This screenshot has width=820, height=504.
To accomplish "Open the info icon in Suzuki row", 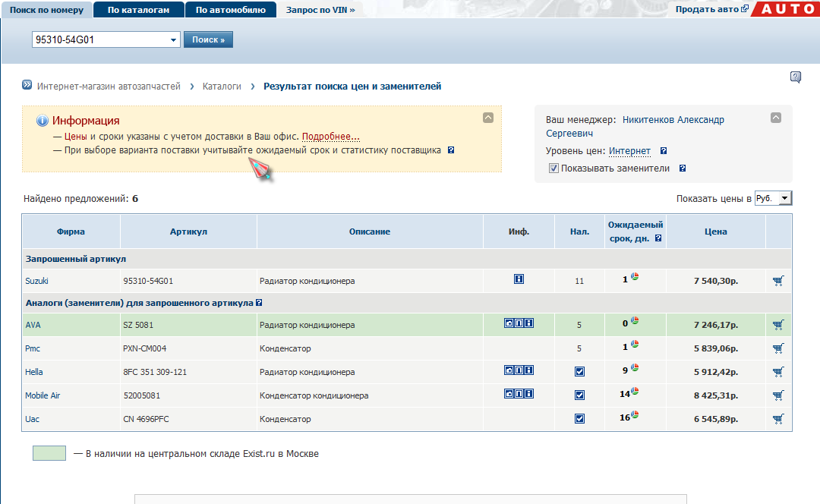I will coord(519,279).
